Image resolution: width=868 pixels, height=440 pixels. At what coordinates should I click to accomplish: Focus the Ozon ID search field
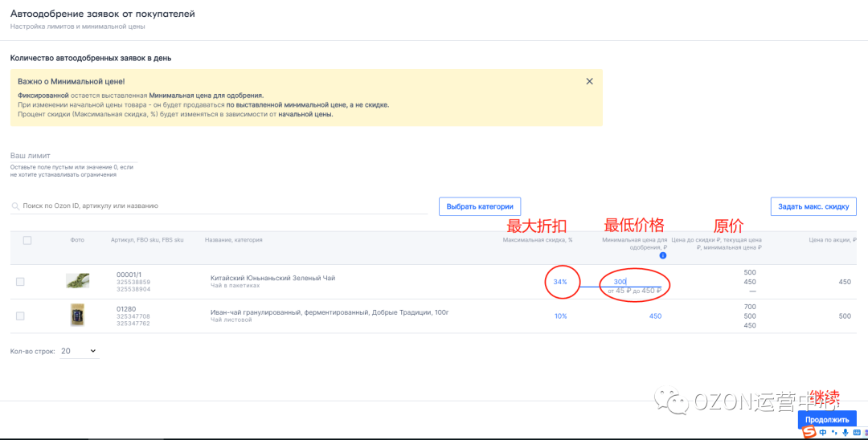pos(219,206)
